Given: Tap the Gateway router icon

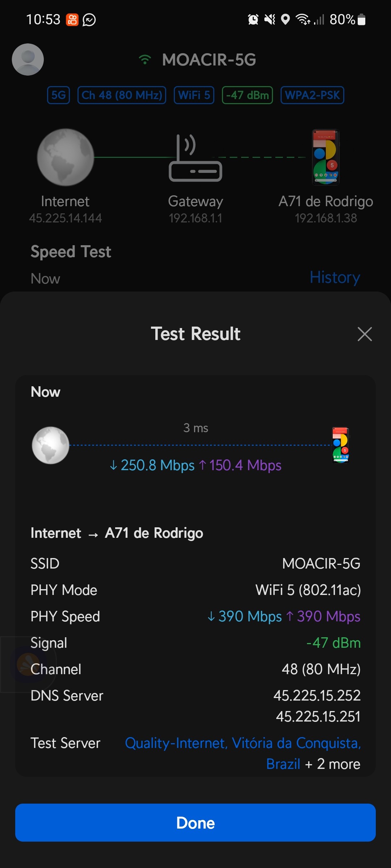Looking at the screenshot, I should pyautogui.click(x=195, y=158).
